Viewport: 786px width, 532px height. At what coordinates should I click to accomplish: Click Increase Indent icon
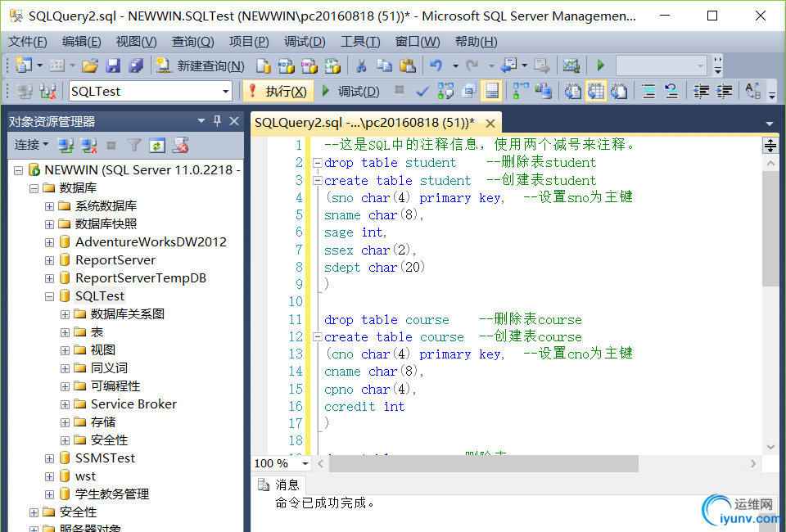(x=724, y=91)
